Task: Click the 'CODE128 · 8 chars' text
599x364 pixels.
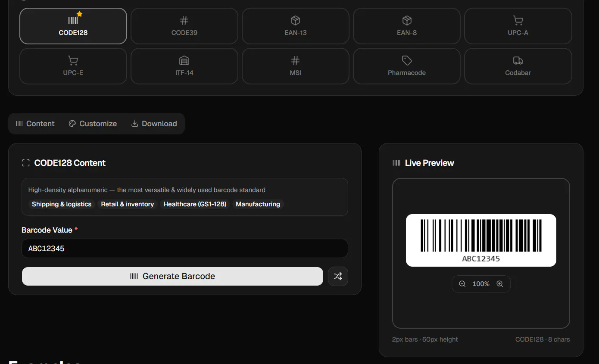Action: 543,339
